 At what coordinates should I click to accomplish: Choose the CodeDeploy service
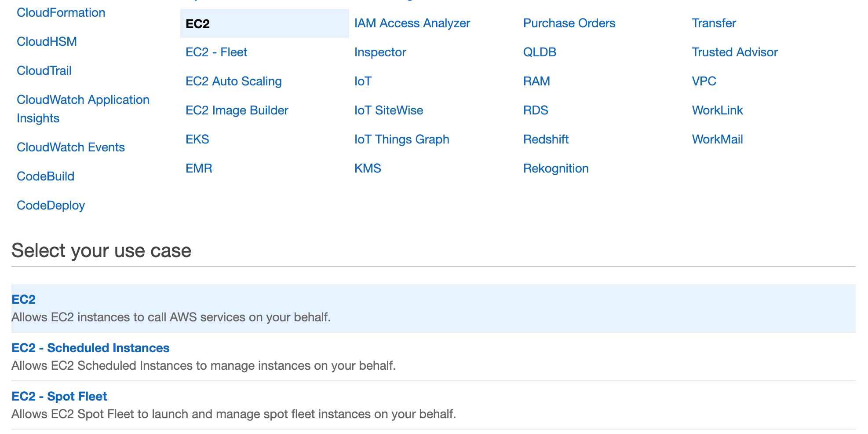tap(51, 205)
